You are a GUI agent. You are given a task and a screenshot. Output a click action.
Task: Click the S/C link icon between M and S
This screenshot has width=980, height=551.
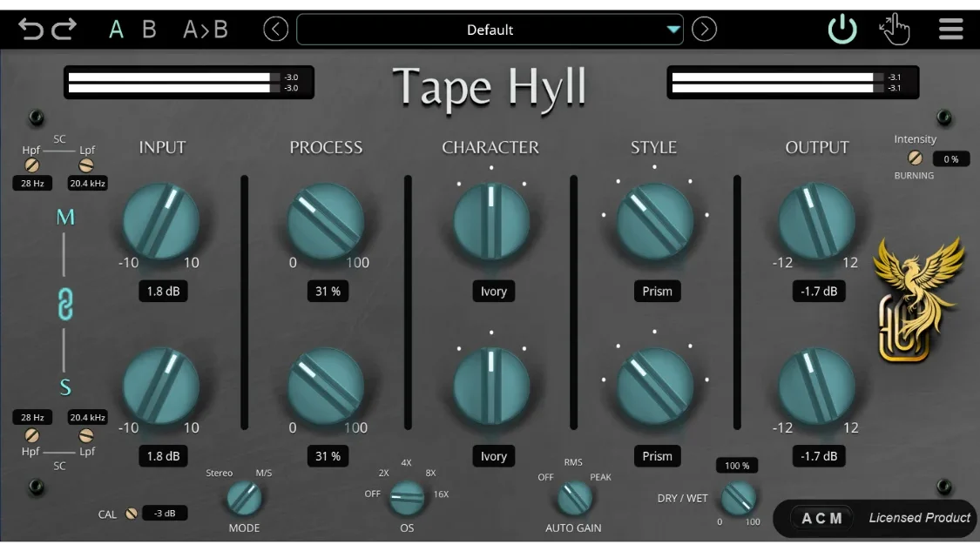65,305
